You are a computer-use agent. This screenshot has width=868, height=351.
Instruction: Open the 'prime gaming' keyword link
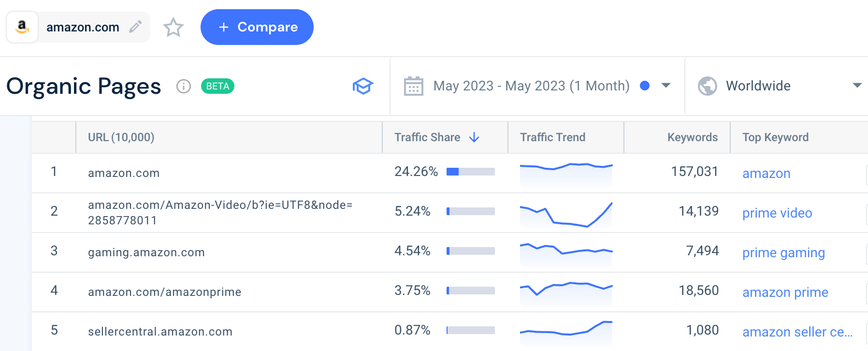(783, 253)
